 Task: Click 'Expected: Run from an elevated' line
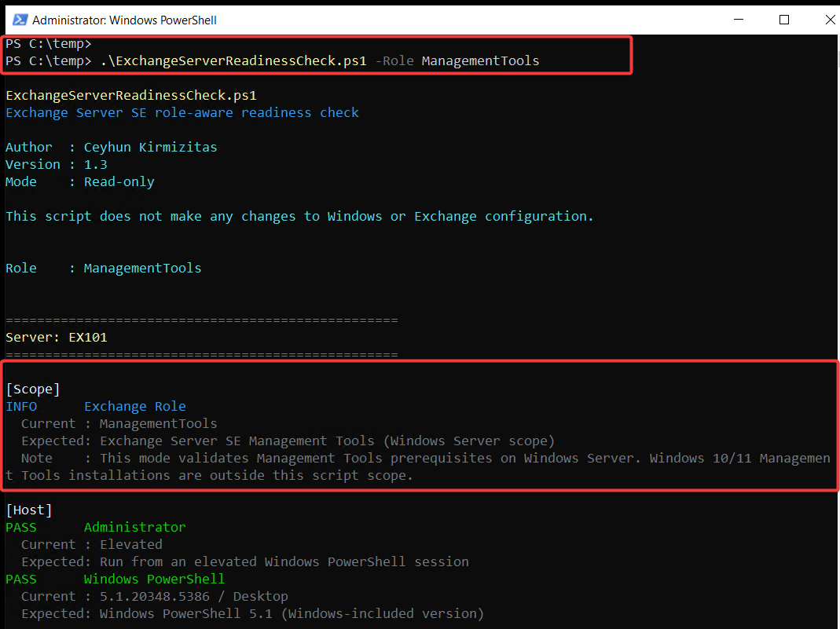245,562
